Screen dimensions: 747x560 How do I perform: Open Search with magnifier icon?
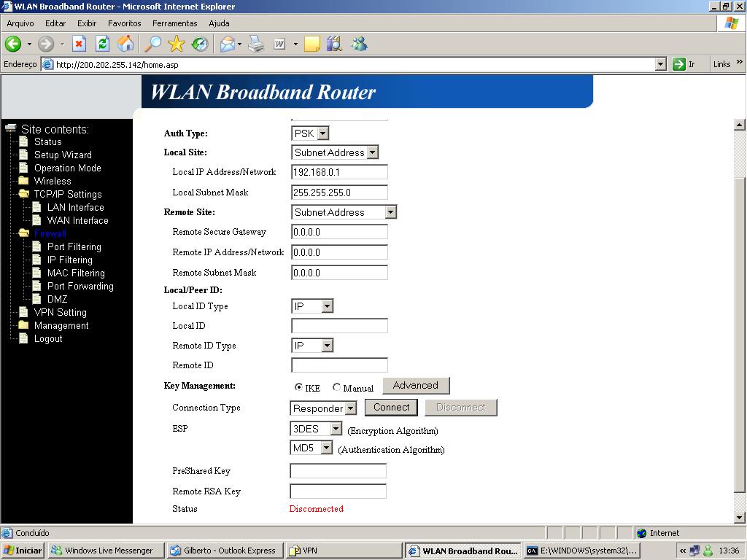pos(153,44)
